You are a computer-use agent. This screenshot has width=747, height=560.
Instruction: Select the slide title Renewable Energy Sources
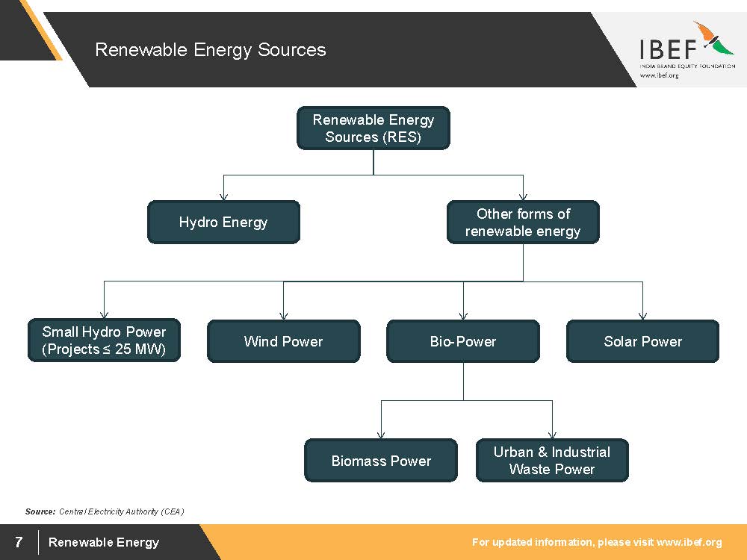pos(210,50)
